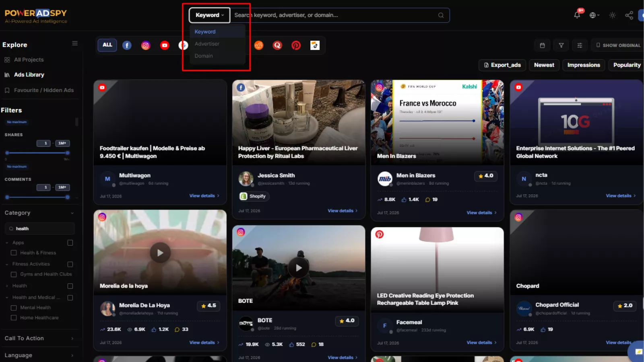Adjust the Comments slider right handle
The height and width of the screenshot is (362, 644).
point(67,197)
